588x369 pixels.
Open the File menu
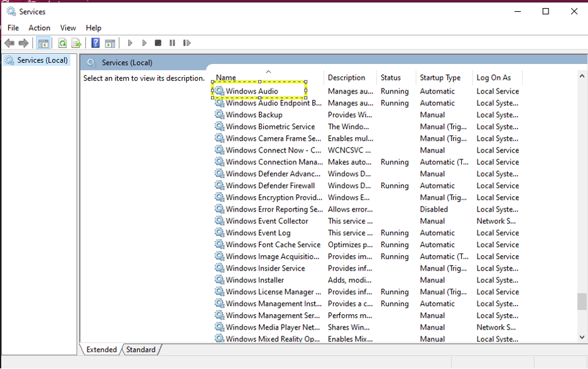(13, 28)
